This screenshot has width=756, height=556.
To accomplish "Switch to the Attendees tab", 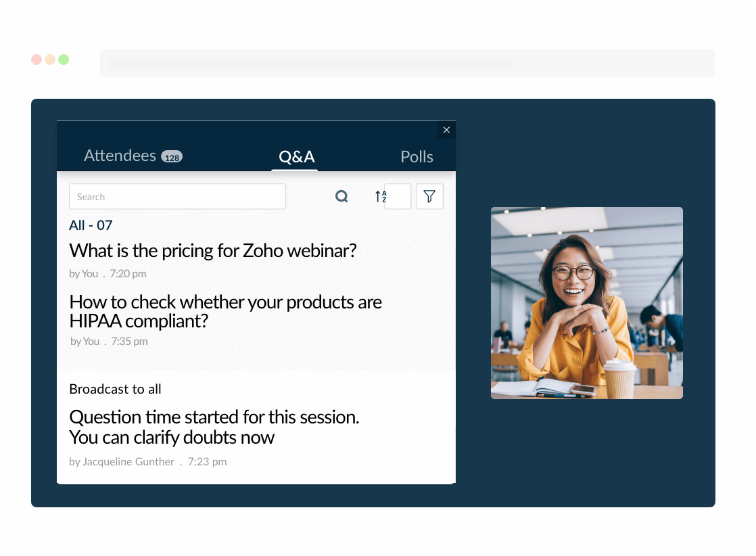I will click(120, 156).
